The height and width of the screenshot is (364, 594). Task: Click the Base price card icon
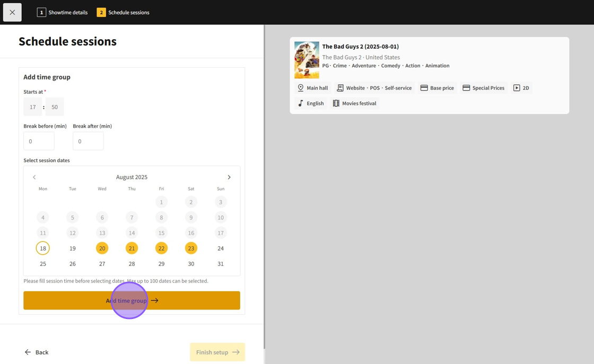[424, 88]
